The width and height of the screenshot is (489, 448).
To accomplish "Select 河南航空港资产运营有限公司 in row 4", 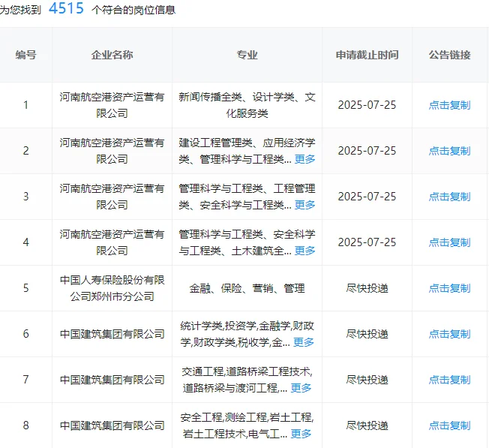I will pyautogui.click(x=112, y=242).
